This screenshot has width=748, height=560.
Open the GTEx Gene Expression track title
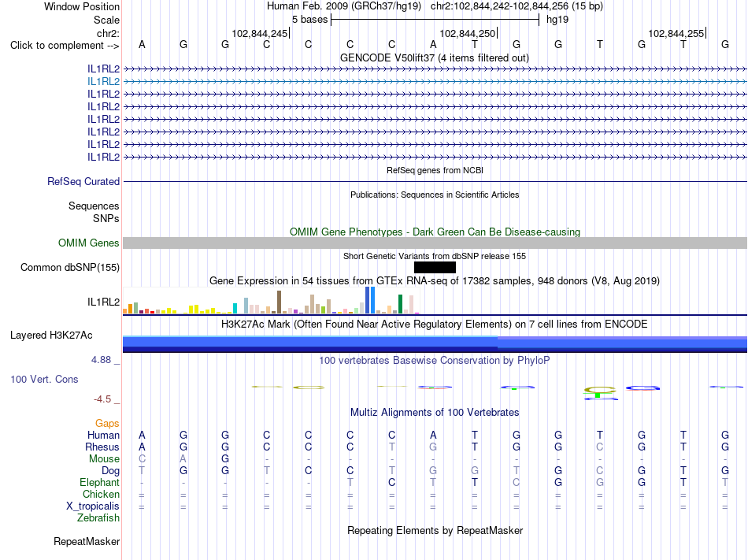coord(435,281)
